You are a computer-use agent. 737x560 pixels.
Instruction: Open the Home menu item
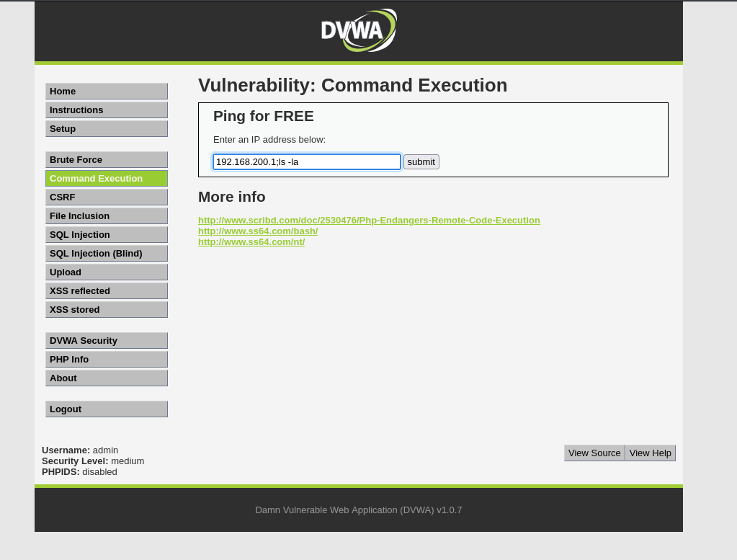point(107,92)
